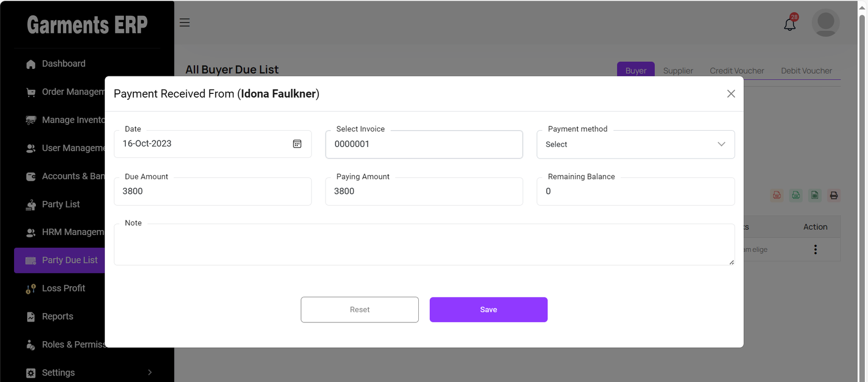Reset the payment form

[x=360, y=310]
